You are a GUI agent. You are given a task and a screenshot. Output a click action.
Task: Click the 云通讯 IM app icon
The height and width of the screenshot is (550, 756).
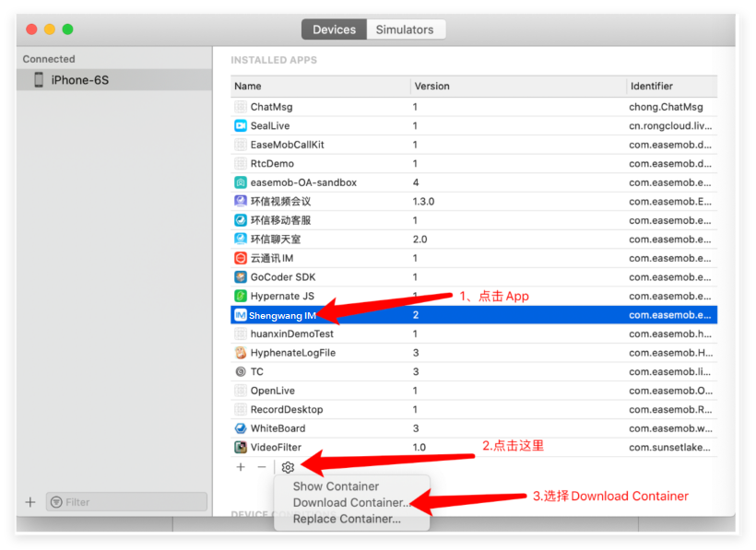coord(240,258)
